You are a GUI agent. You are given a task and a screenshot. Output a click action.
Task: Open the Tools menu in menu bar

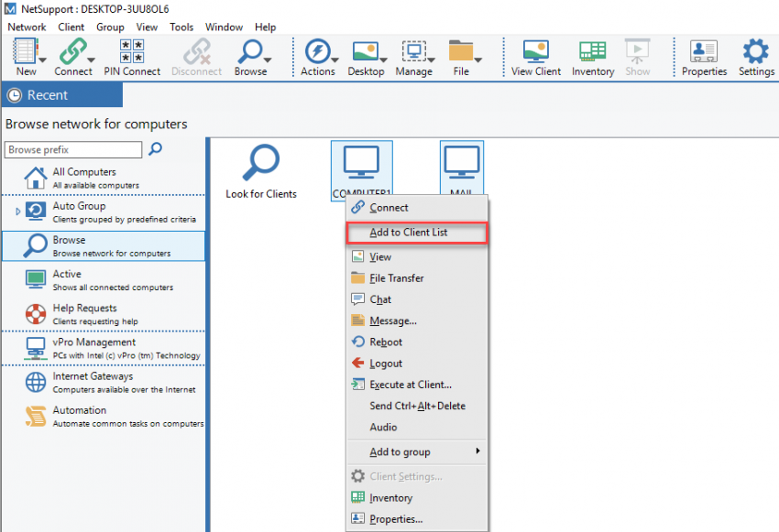[181, 27]
